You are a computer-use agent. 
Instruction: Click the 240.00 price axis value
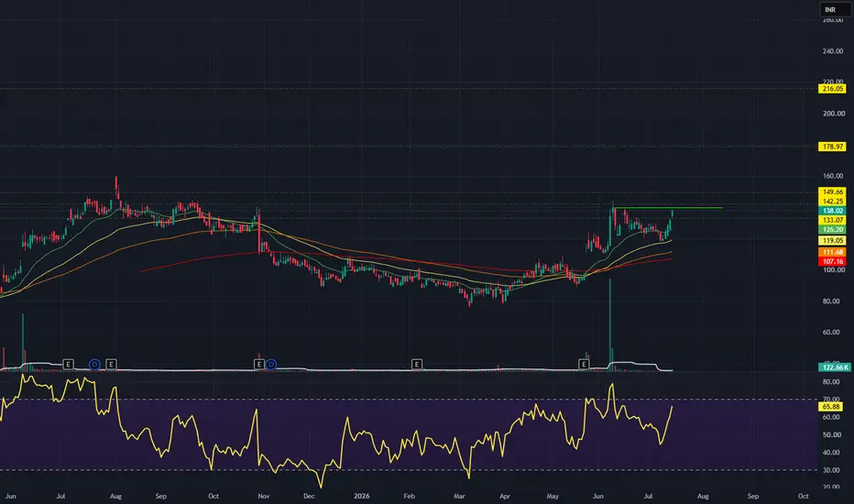tap(833, 51)
